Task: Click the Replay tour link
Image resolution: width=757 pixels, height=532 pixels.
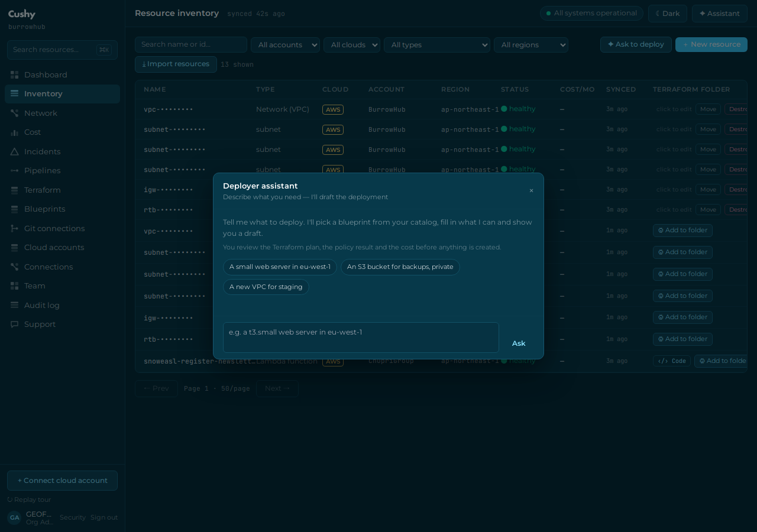Action: pyautogui.click(x=29, y=500)
